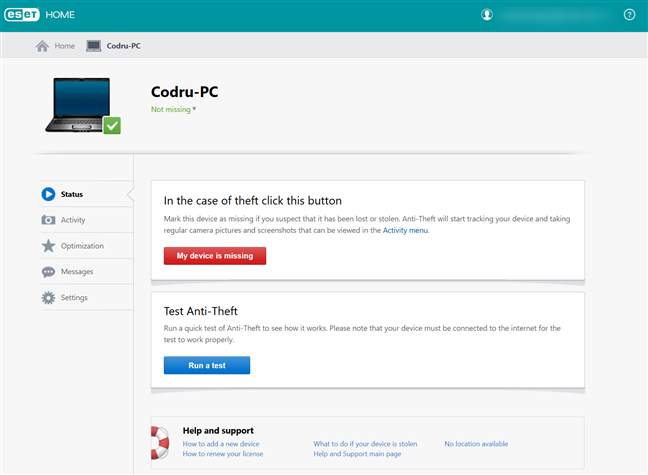Open the No location available link
648x475 pixels.
coord(476,444)
